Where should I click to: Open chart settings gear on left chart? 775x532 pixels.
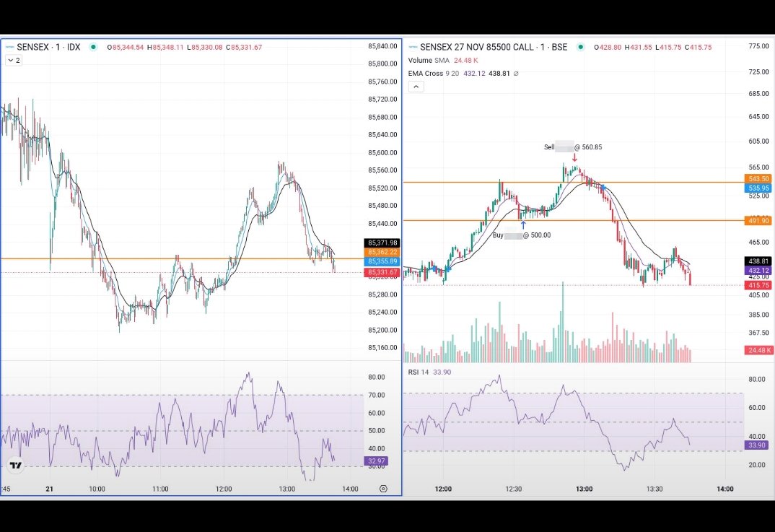coord(383,489)
